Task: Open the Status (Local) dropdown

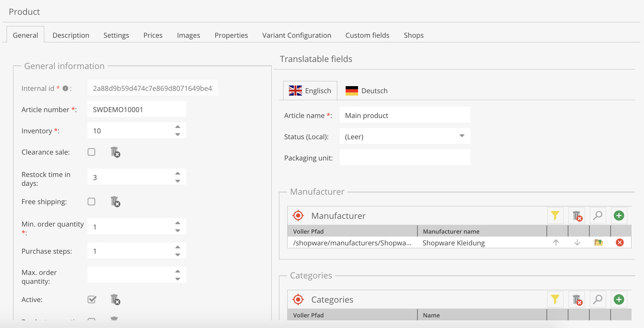Action: (462, 136)
